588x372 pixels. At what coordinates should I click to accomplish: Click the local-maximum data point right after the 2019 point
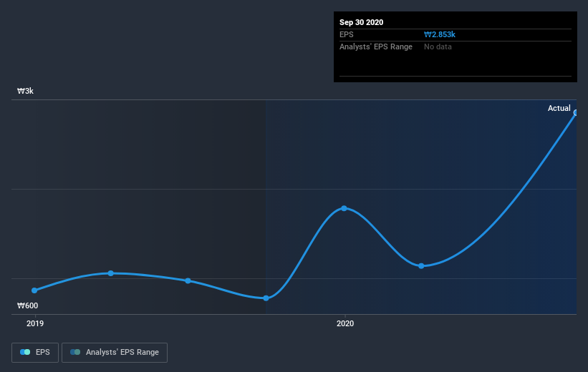(x=110, y=273)
